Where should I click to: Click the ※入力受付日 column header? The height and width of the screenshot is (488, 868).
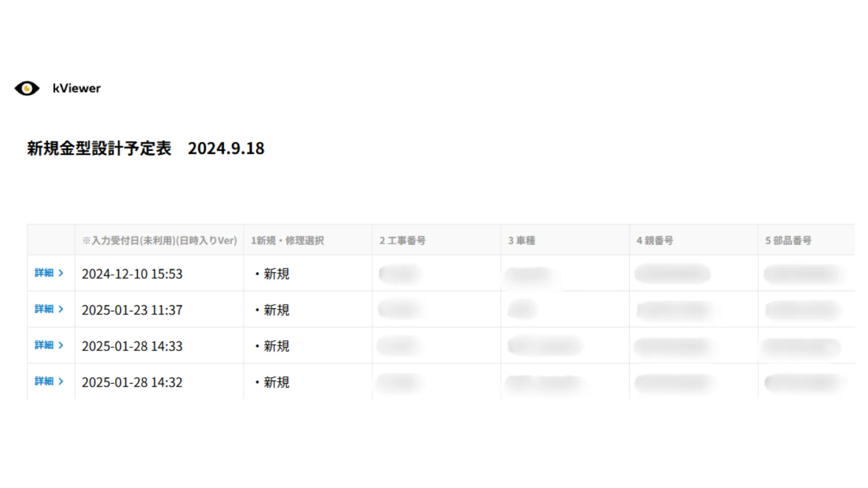159,240
